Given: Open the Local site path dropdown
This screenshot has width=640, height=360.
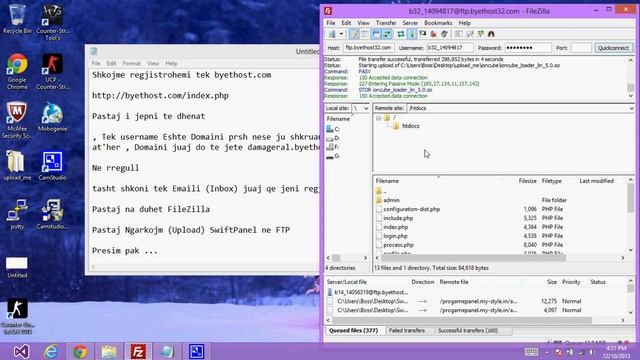Looking at the screenshot, I should coord(366,108).
